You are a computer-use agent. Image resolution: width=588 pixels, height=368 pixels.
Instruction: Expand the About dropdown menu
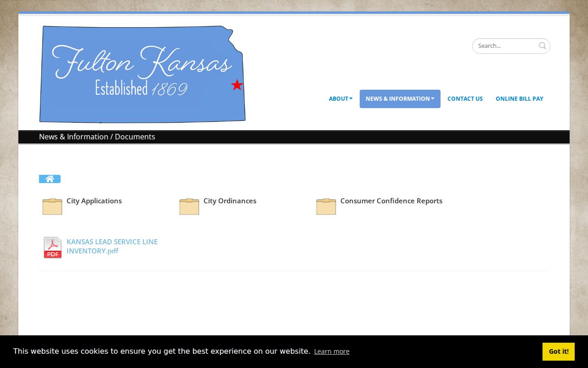tap(341, 99)
